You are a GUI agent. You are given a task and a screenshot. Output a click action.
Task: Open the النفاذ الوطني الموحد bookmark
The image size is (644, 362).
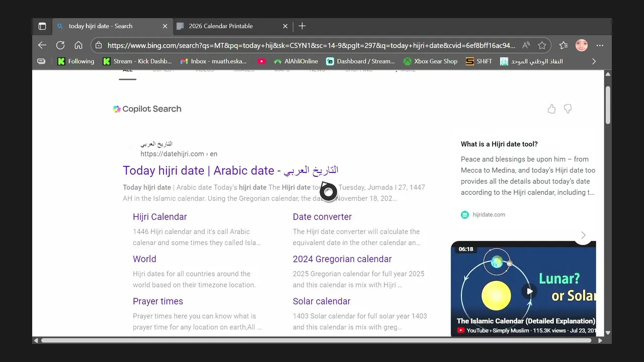click(531, 61)
